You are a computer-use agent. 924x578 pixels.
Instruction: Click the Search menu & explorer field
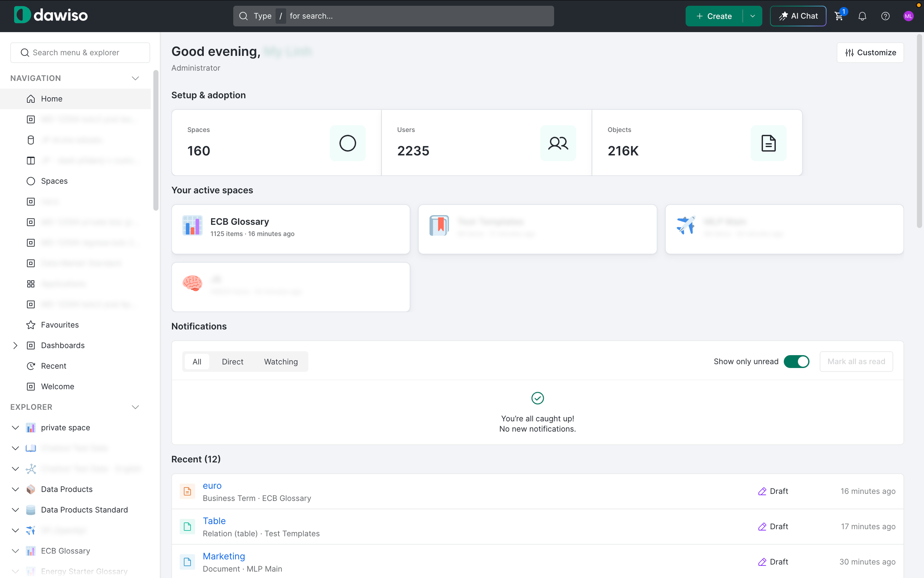coord(80,52)
